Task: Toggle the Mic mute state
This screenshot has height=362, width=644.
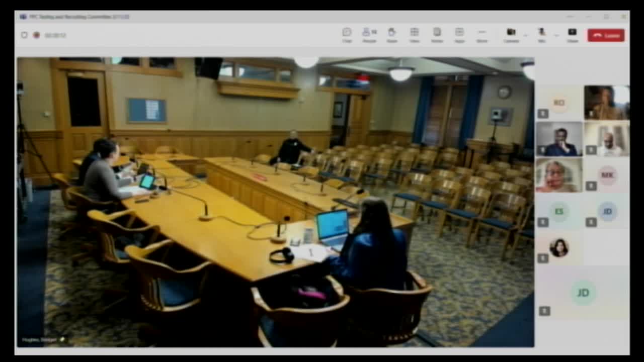Action: coord(541,35)
